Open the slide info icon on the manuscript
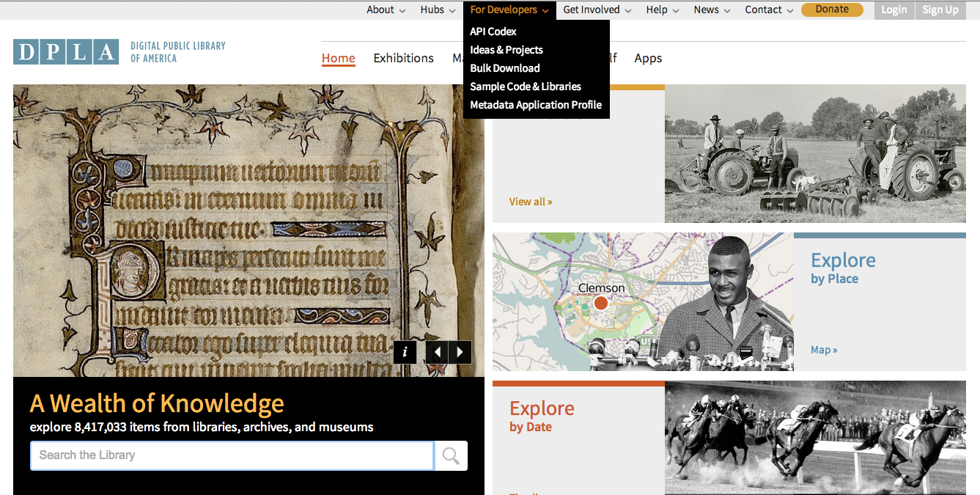Screen dimensions: 980x495 pyautogui.click(x=405, y=352)
